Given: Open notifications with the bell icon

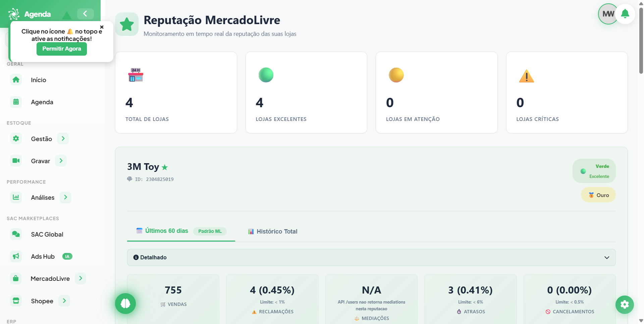Looking at the screenshot, I should click(625, 14).
